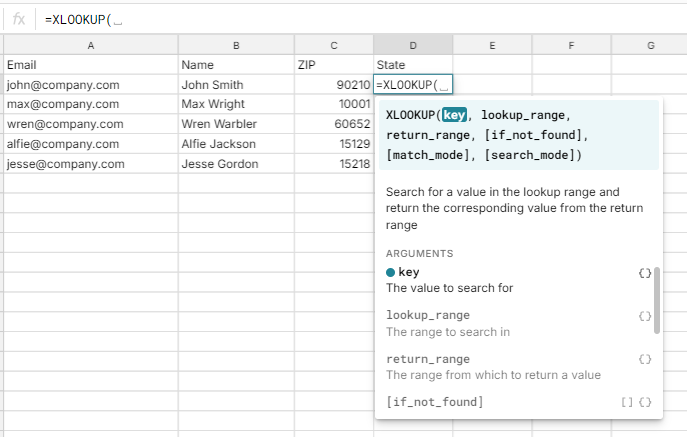Viewport: 687px width, 437px height.
Task: Click curly braces icon beside [if_not_found]
Action: 645,402
